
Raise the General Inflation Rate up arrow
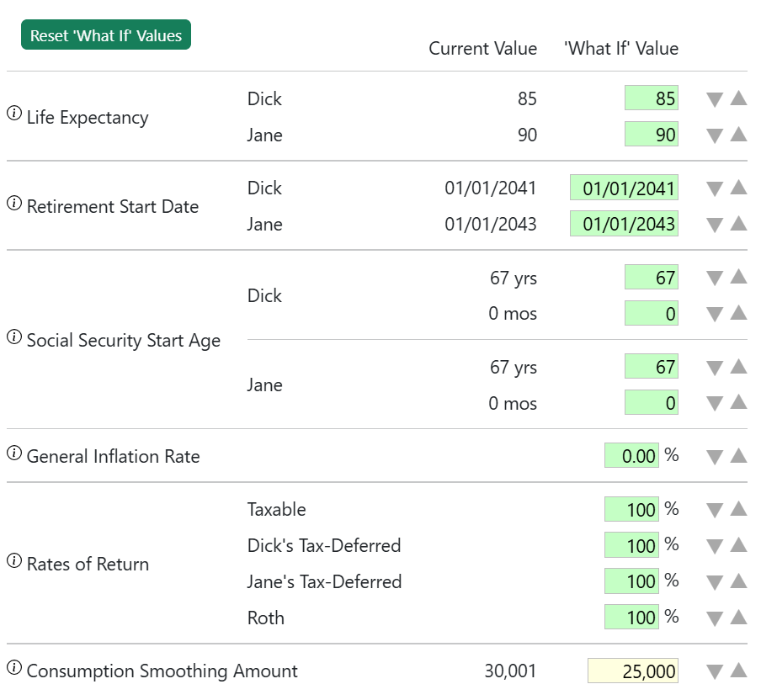click(738, 456)
